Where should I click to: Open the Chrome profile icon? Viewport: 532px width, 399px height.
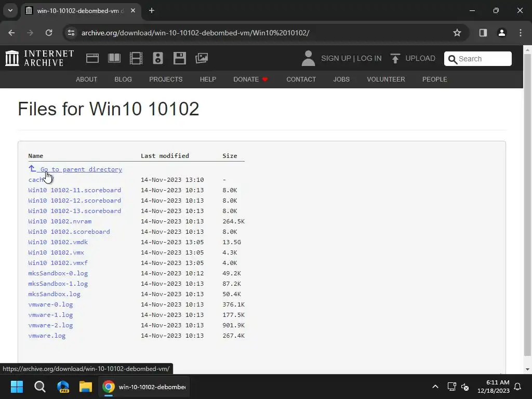coord(502,33)
